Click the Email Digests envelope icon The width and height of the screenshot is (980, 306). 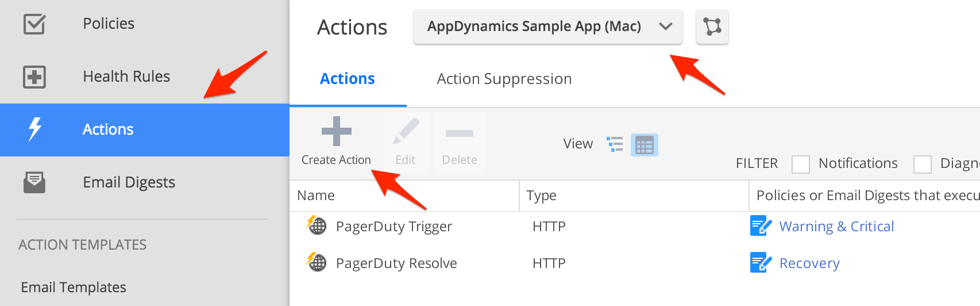pyautogui.click(x=34, y=182)
